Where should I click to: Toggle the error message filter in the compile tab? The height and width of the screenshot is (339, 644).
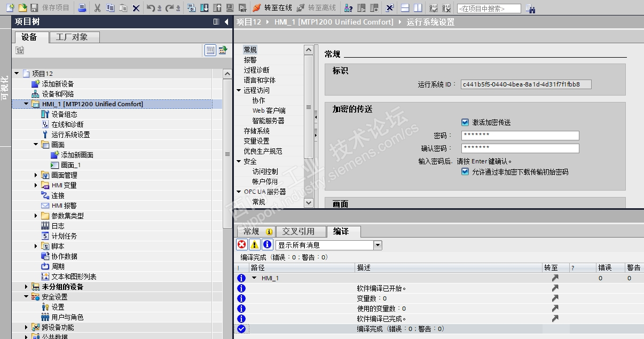242,245
